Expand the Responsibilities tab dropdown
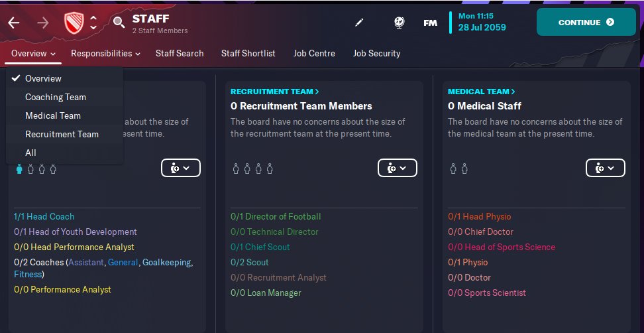The height and width of the screenshot is (333, 644). pyautogui.click(x=105, y=54)
